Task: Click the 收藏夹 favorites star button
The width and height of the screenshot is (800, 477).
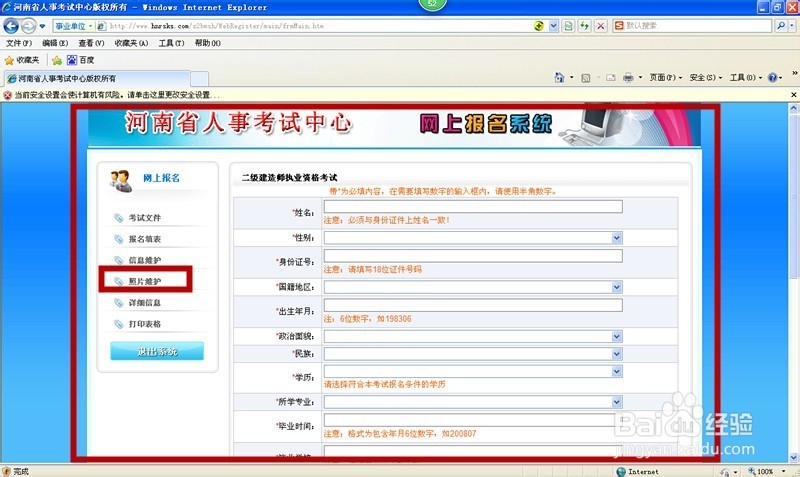Action: point(22,60)
